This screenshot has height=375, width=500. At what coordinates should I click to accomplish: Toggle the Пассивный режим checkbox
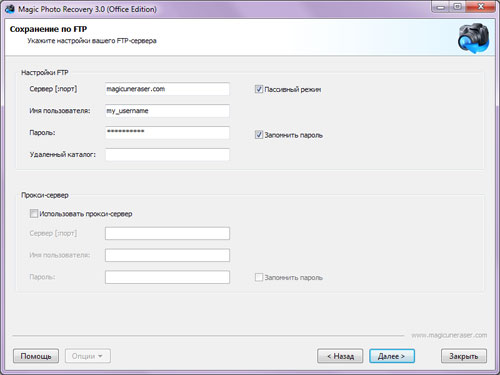pyautogui.click(x=259, y=89)
